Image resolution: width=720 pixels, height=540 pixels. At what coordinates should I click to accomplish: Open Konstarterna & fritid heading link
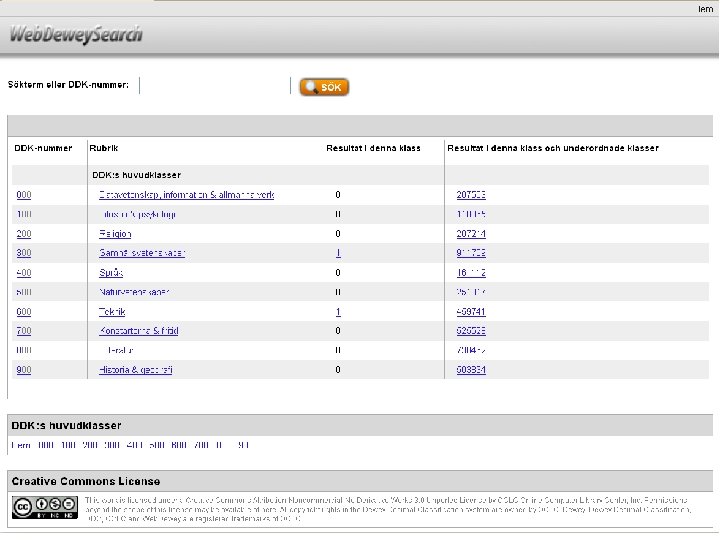click(139, 331)
